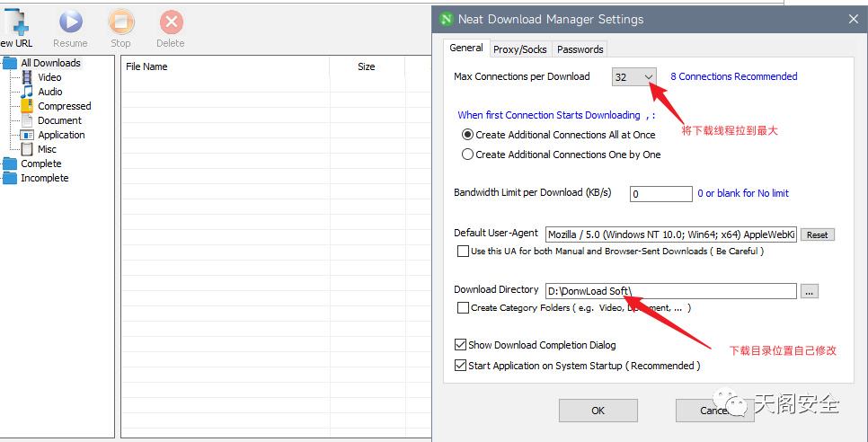Image resolution: width=868 pixels, height=442 pixels.
Task: Click the 8 Connections Recommended text
Action: click(734, 76)
